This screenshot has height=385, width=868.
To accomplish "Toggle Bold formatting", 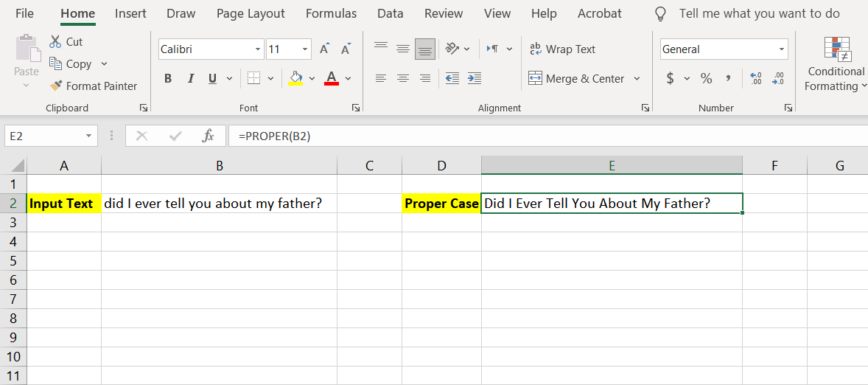I will pyautogui.click(x=168, y=79).
